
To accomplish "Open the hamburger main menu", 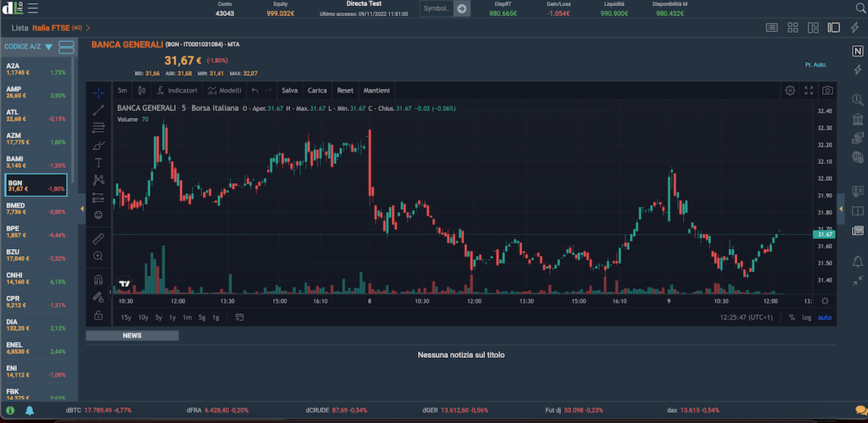I will [x=33, y=8].
